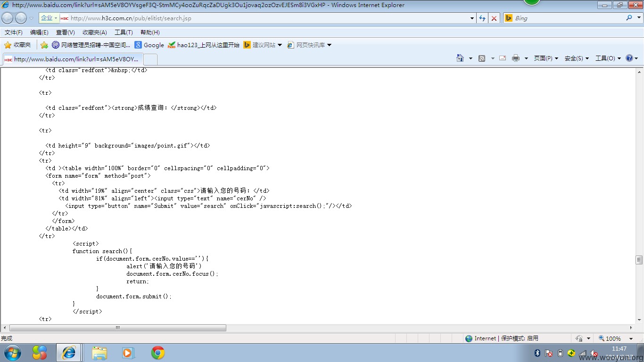Click the RSS feeds icon
644x362 pixels.
pos(482,58)
